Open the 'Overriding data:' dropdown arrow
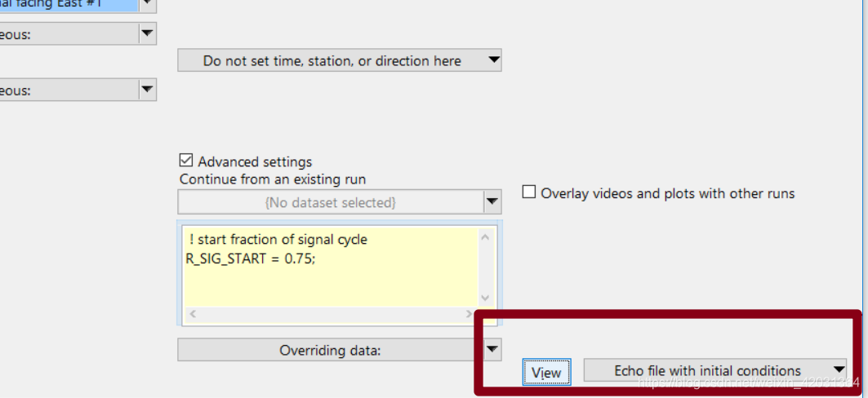The image size is (868, 398). coord(492,349)
